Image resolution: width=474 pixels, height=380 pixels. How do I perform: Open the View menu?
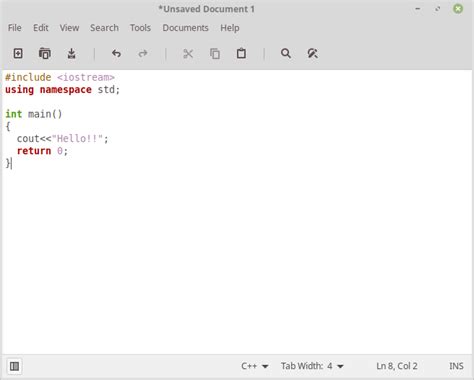coord(69,28)
